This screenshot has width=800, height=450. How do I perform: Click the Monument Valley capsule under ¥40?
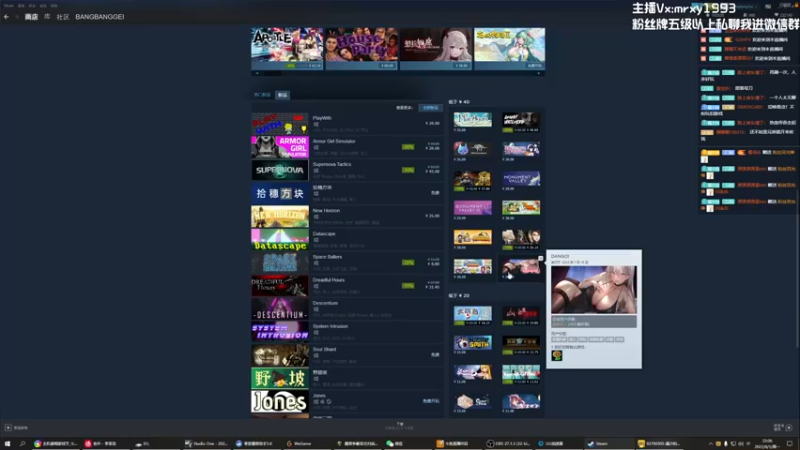point(521,179)
